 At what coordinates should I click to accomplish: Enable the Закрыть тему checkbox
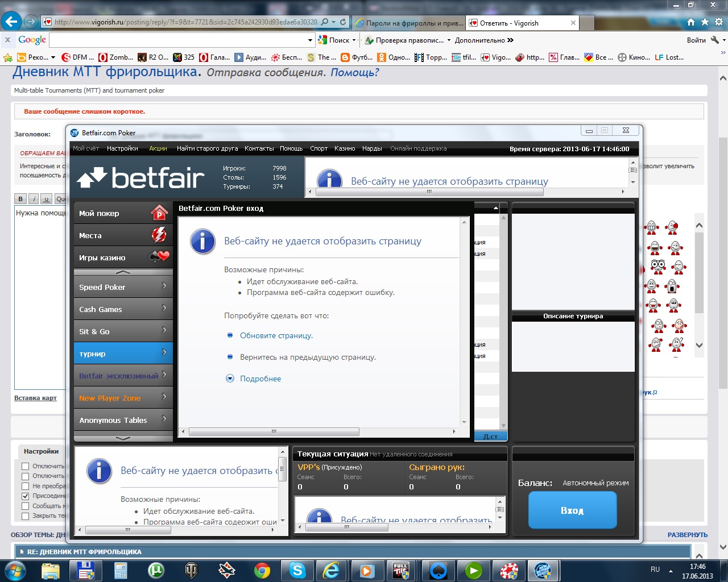pos(25,516)
